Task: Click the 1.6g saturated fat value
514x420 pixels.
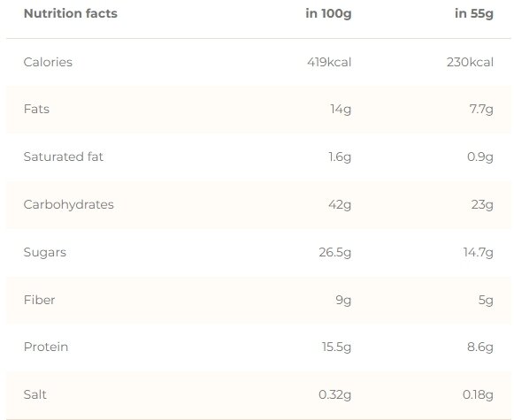Action: coord(340,157)
